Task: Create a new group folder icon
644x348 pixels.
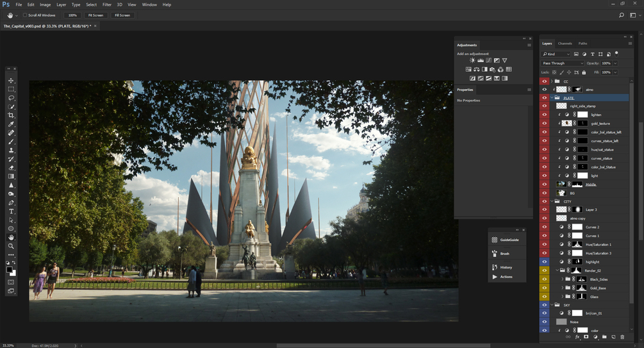Action: 604,337
